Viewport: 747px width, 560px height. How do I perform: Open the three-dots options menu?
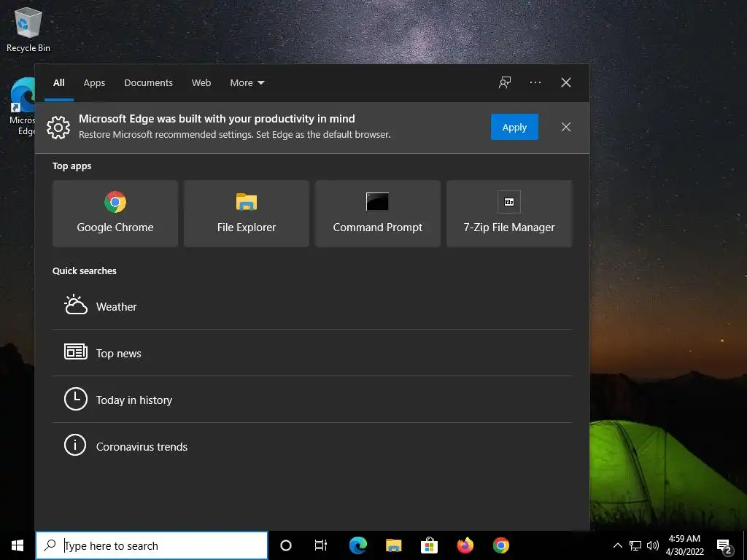tap(535, 82)
